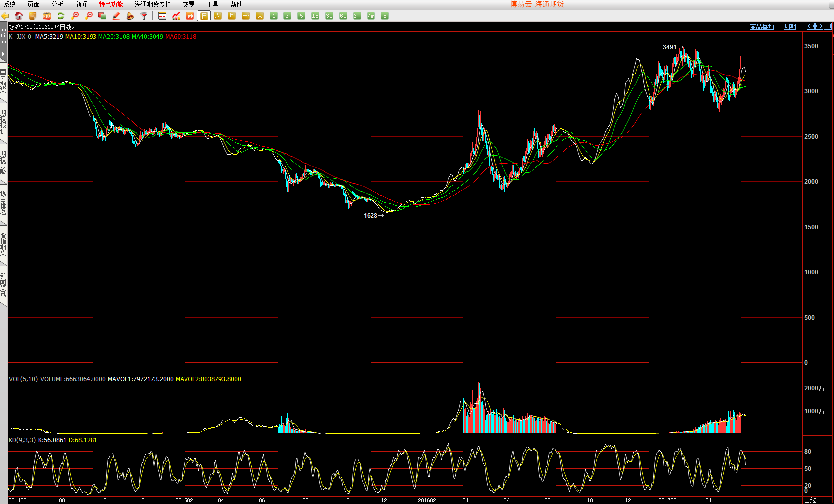Click the 商品叠加 link
The image size is (834, 504).
click(x=762, y=27)
